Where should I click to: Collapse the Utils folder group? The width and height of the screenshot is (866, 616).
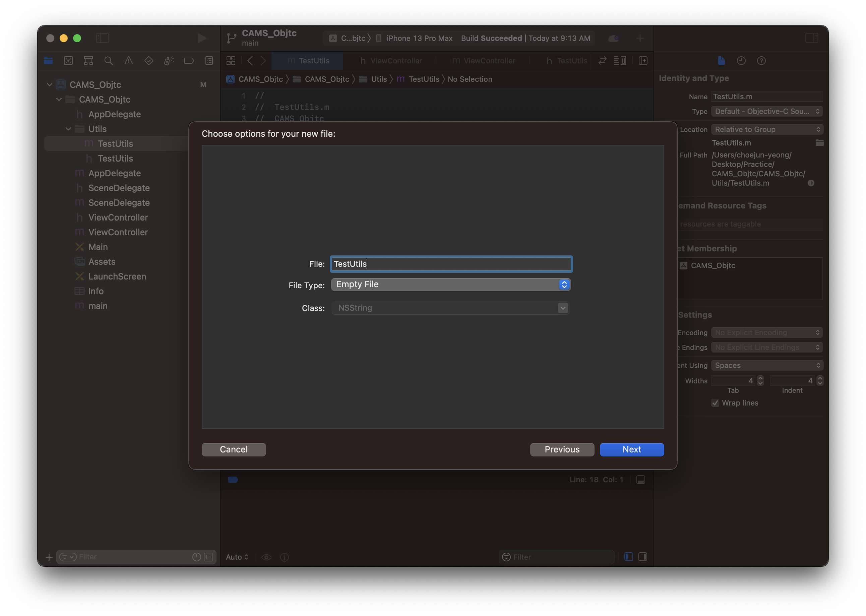point(68,129)
